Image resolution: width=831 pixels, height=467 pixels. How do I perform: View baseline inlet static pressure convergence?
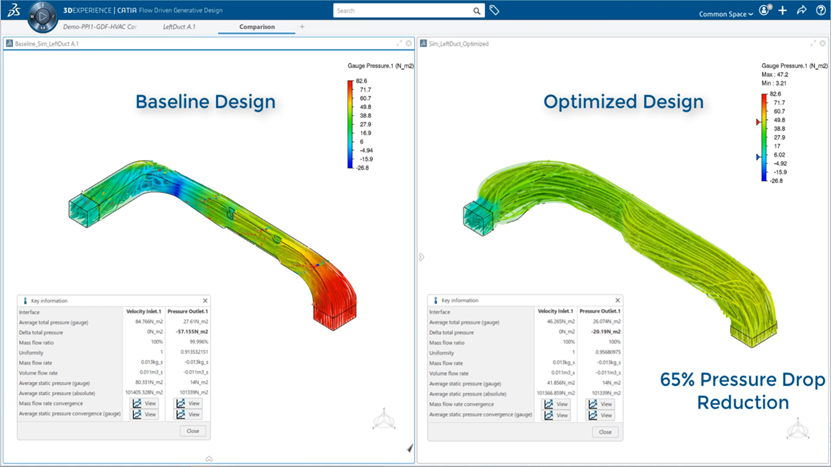(144, 415)
